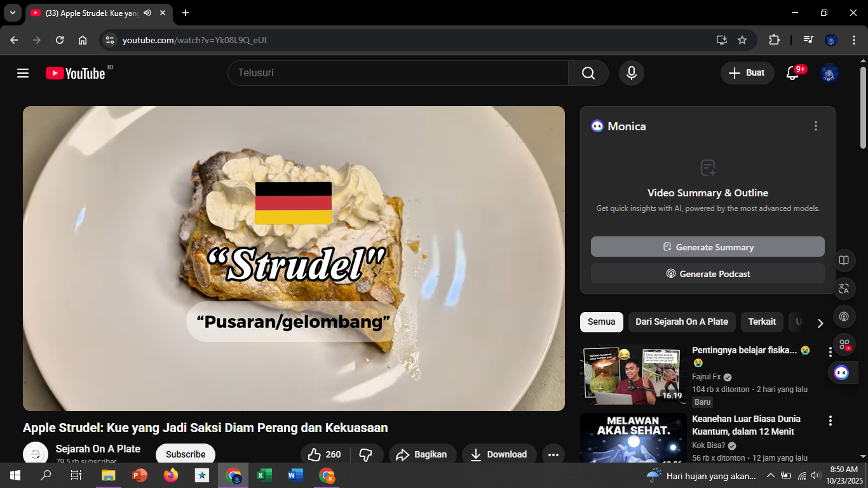Go back in browser history
The height and width of the screenshot is (488, 868).
click(x=14, y=40)
